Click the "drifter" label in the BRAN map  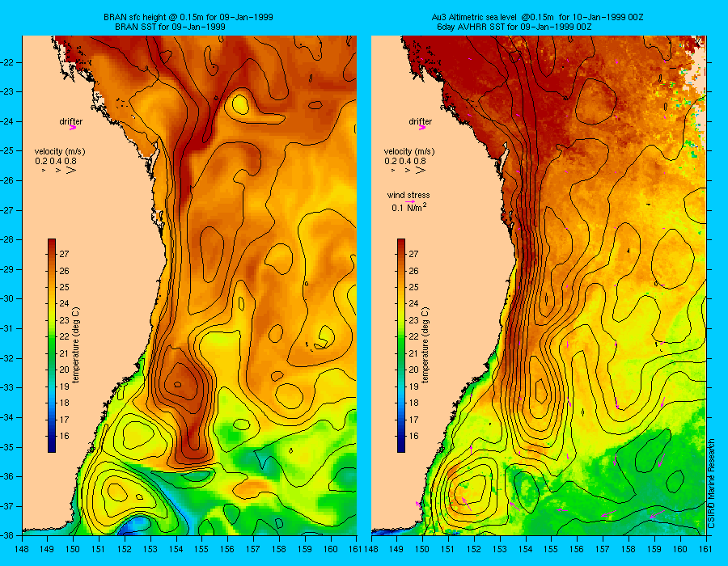pos(70,121)
